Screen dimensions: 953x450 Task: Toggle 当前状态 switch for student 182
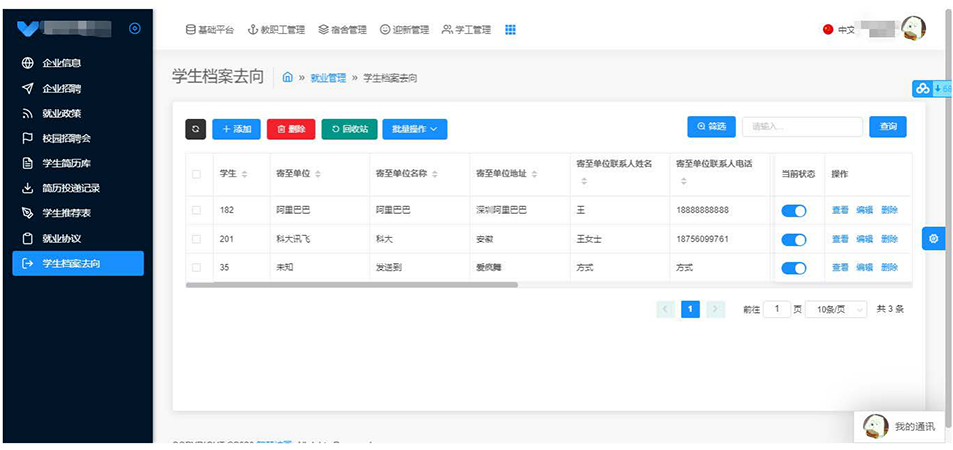point(793,210)
